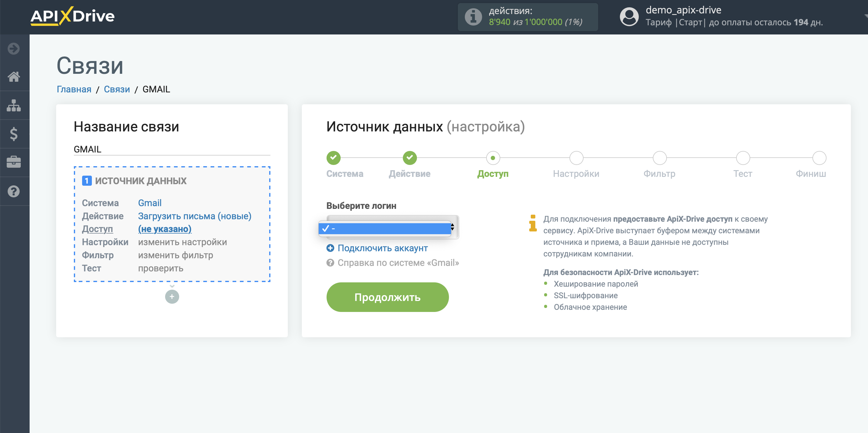Go to the Действие step circle

[409, 158]
